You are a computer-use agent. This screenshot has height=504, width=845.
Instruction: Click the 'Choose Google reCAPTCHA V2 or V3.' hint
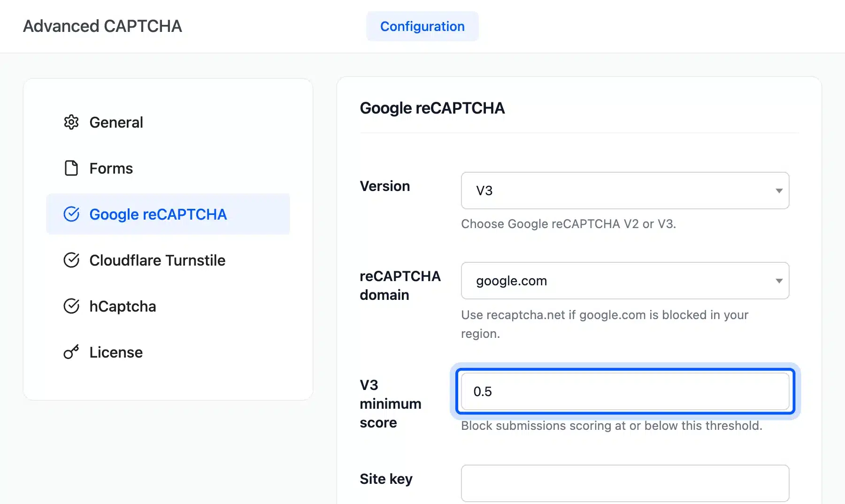pyautogui.click(x=568, y=224)
